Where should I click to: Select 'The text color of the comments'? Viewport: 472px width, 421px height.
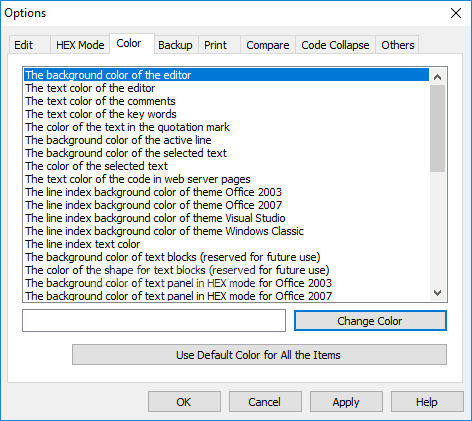click(226, 101)
